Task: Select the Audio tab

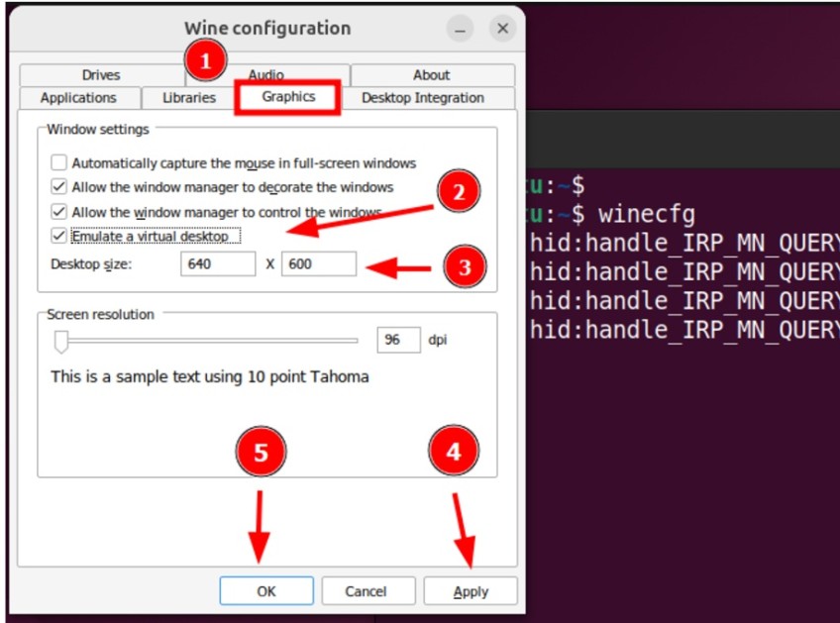Action: click(x=266, y=75)
